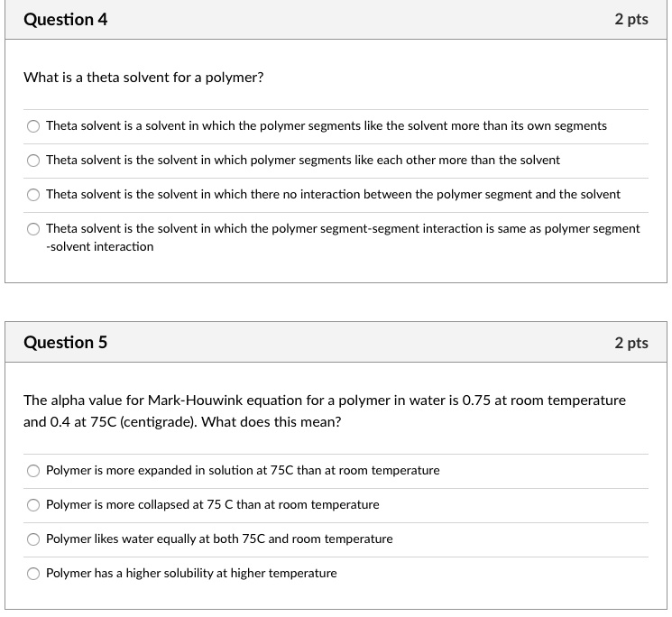Click the 'Question 5' heading
This screenshot has width=672, height=617.
click(x=65, y=343)
